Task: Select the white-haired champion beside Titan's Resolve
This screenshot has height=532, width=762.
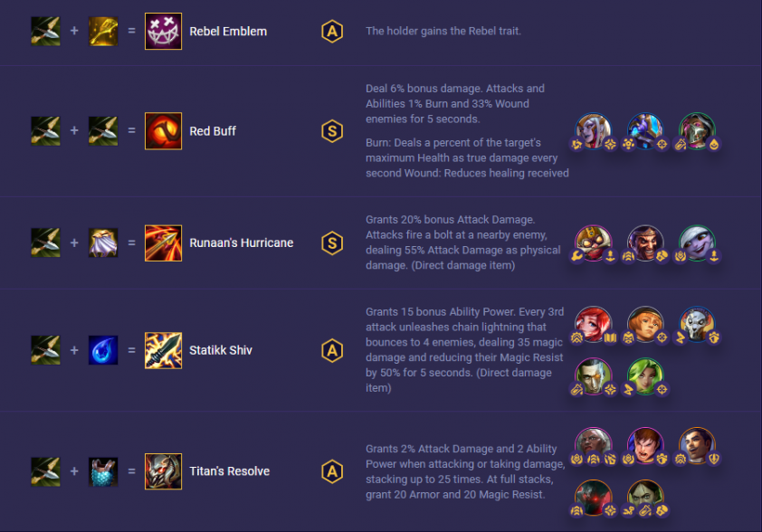Action: tap(594, 445)
